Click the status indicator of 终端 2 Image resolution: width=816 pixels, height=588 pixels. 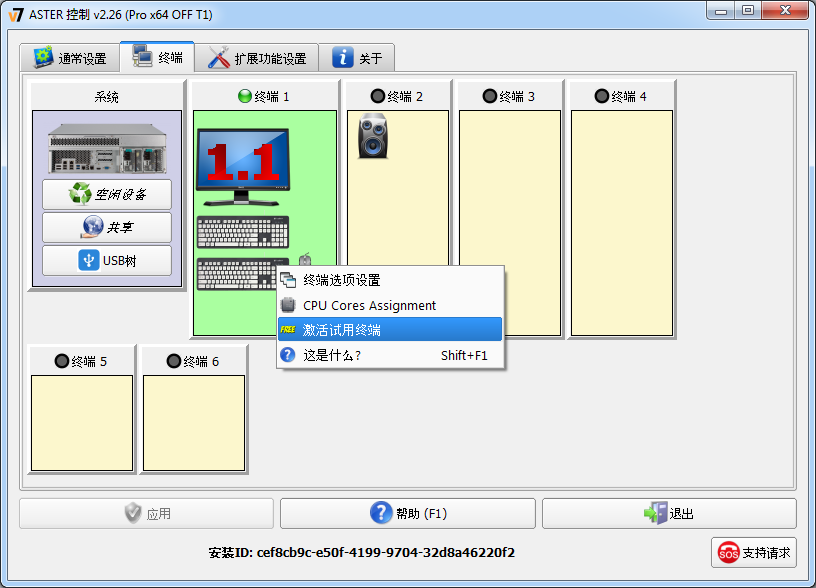[x=378, y=96]
